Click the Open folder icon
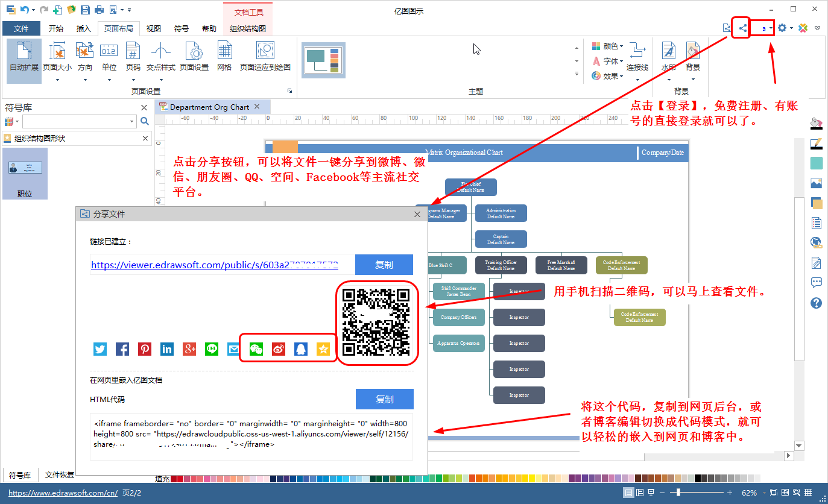Viewport: 828px width, 504px height. coord(71,10)
